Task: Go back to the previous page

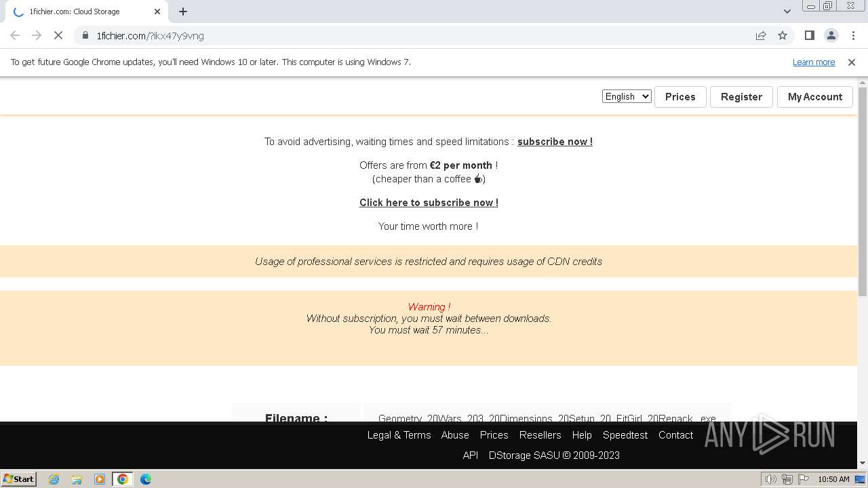Action: tap(15, 35)
